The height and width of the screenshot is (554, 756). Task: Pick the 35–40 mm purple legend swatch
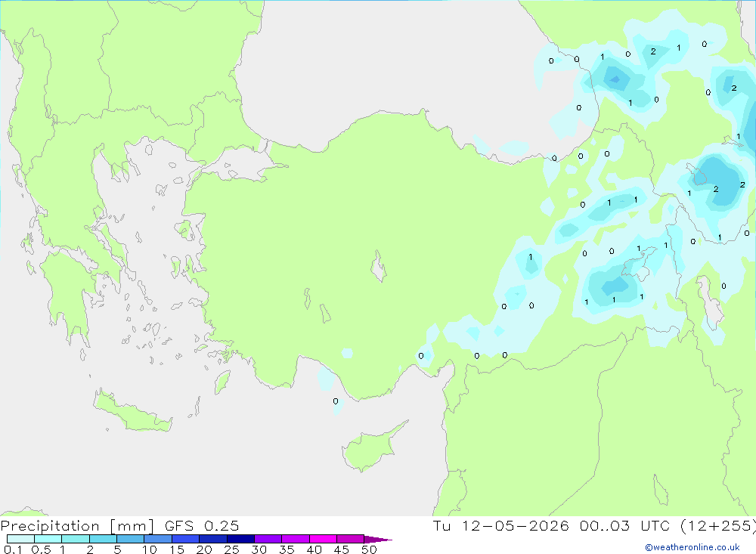tap(296, 539)
